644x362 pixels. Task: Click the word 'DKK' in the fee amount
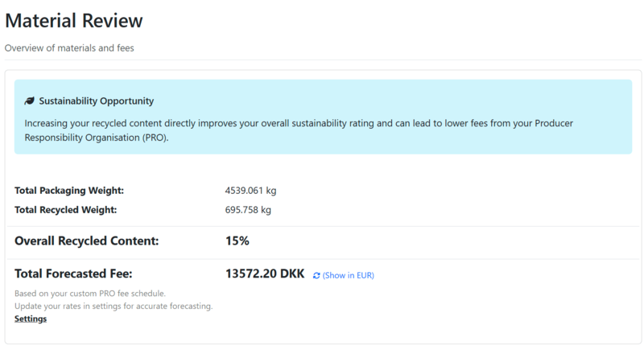pyautogui.click(x=291, y=274)
